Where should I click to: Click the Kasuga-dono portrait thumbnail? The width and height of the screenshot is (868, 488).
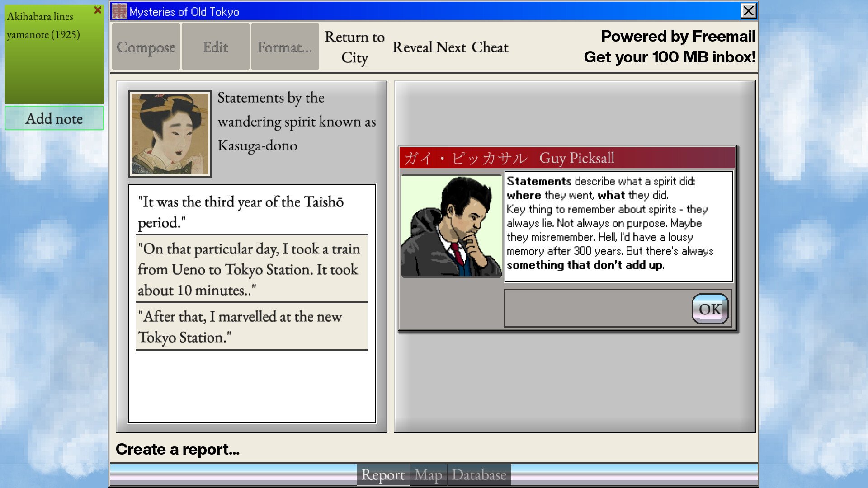[170, 134]
